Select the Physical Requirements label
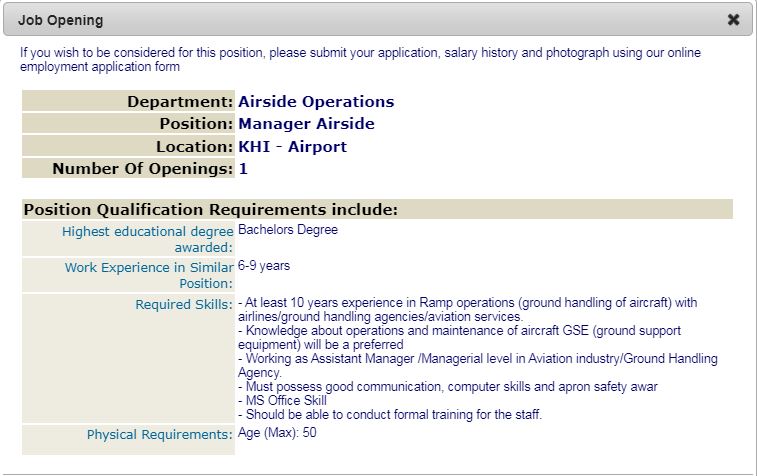 pos(159,435)
